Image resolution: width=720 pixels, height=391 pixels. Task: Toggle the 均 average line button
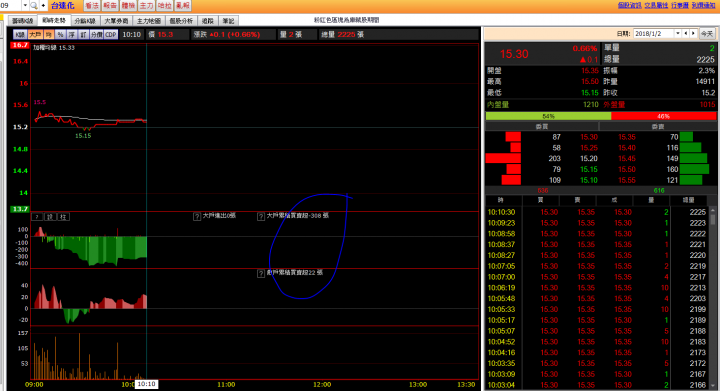(49, 34)
